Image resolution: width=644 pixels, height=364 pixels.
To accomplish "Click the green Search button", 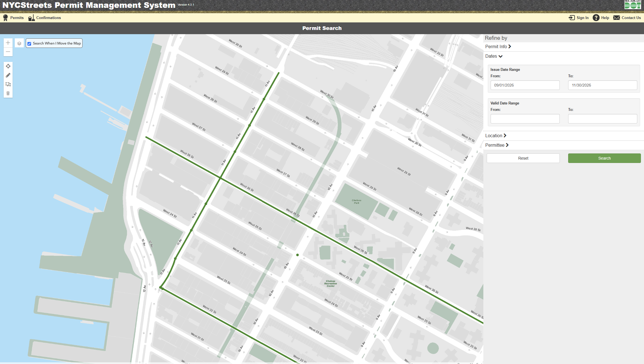I will tap(605, 158).
